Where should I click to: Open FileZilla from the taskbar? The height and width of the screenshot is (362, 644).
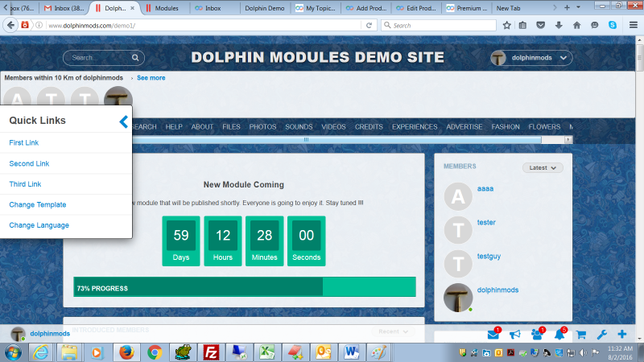(x=211, y=352)
